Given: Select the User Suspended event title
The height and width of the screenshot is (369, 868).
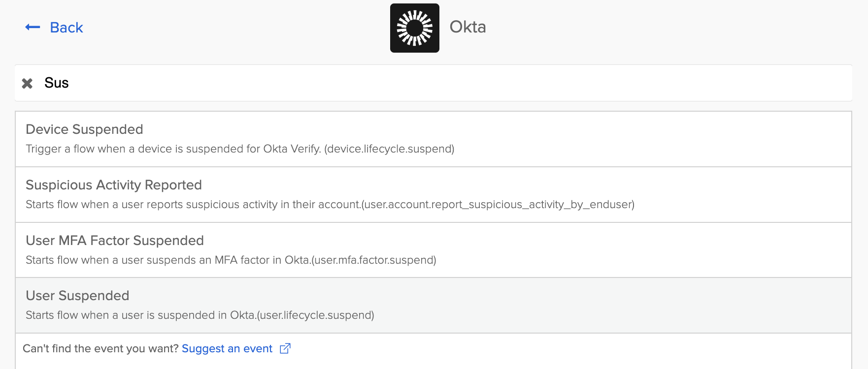Looking at the screenshot, I should click(77, 296).
